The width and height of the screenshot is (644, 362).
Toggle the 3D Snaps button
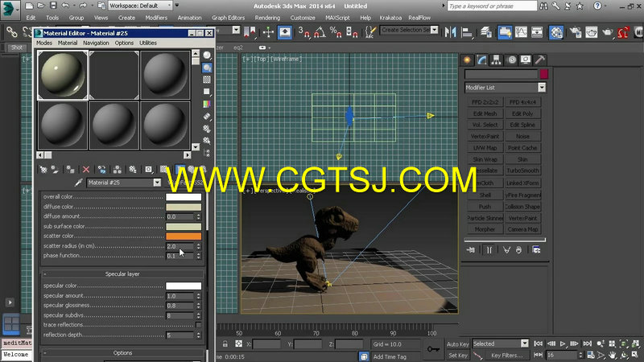304,32
